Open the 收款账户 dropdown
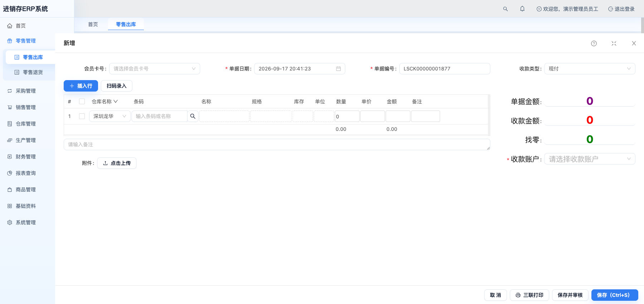Screen dimensions: 644x304 [x=590, y=159]
